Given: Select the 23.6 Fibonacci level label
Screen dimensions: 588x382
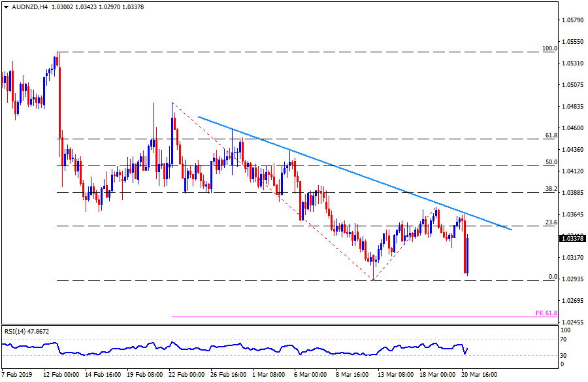Looking at the screenshot, I should [x=551, y=222].
